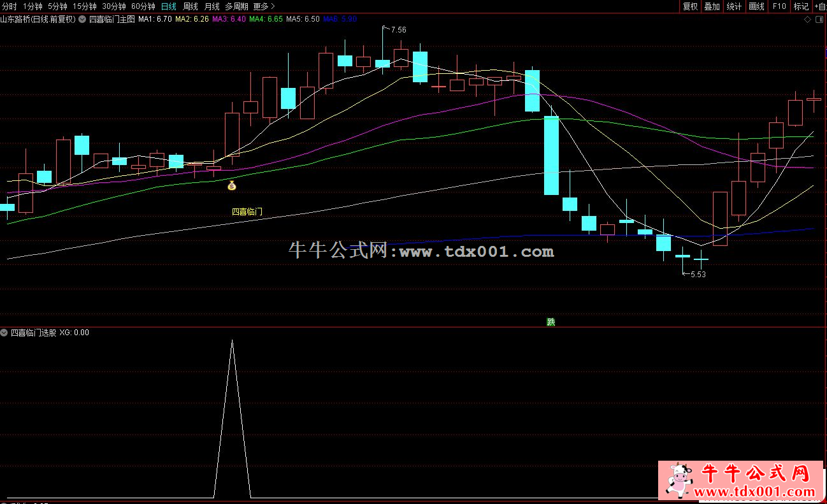Select the 5分钟 period tab
This screenshot has height=504, width=827.
click(57, 6)
